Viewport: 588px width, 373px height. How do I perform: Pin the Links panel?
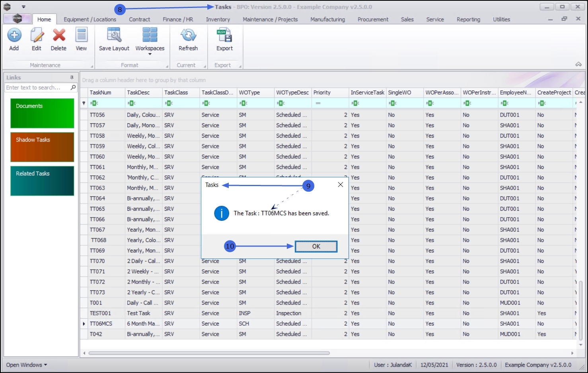pyautogui.click(x=72, y=78)
